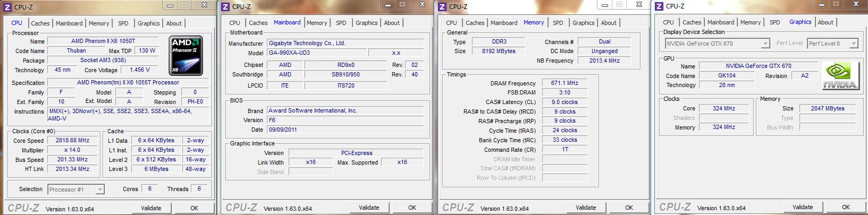Select Graphics tab in the Motherboard window
Screen dimensions: 868x215
tap(367, 23)
